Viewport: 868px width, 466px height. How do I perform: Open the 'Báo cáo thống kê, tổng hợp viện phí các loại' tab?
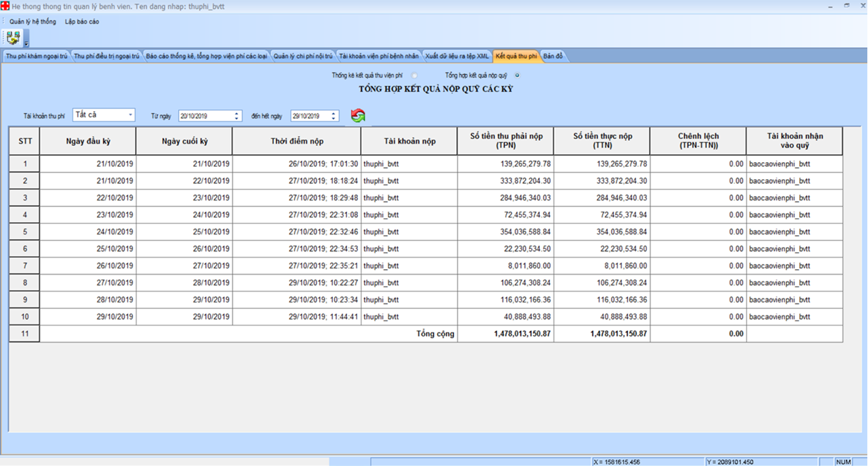207,56
